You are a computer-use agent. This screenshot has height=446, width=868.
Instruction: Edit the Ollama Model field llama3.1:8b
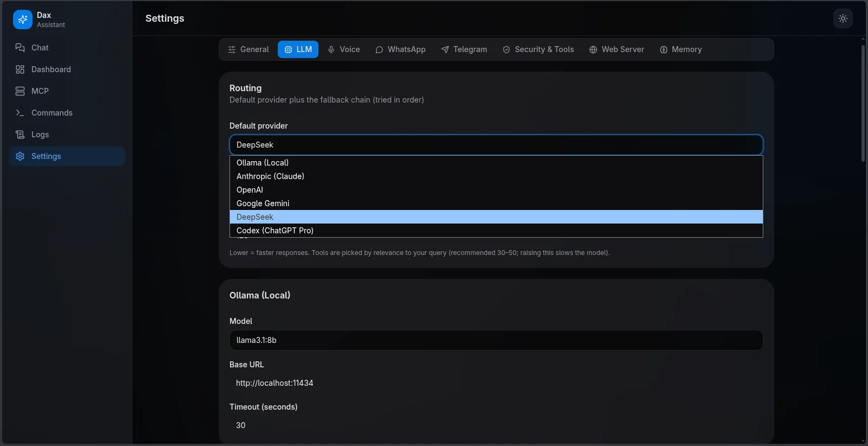[x=496, y=340]
